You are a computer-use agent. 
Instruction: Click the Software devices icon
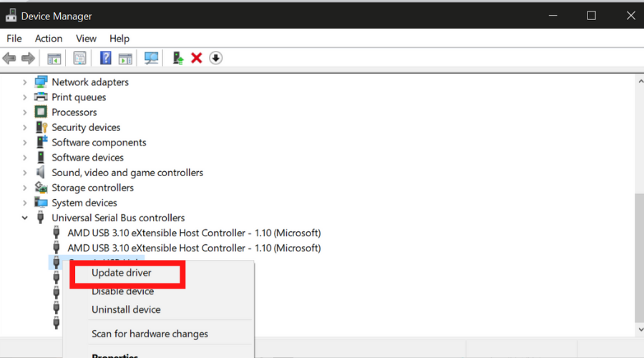click(x=41, y=157)
